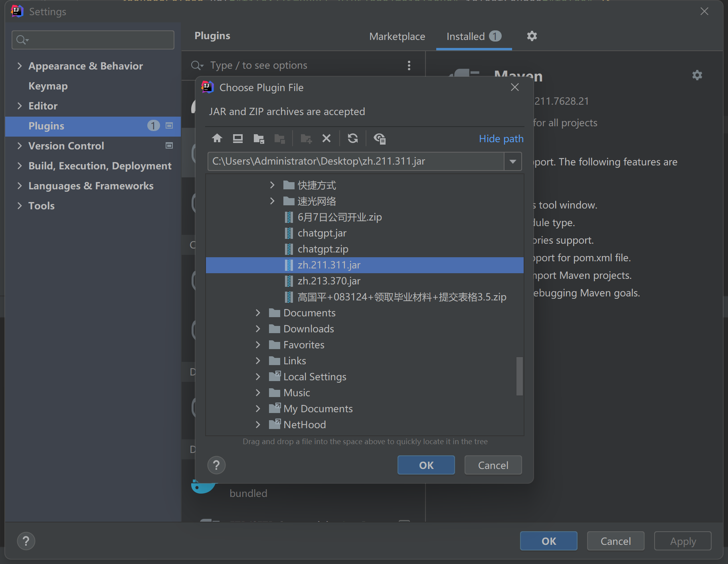The height and width of the screenshot is (564, 728).
Task: Open the path history dropdown
Action: pos(513,161)
